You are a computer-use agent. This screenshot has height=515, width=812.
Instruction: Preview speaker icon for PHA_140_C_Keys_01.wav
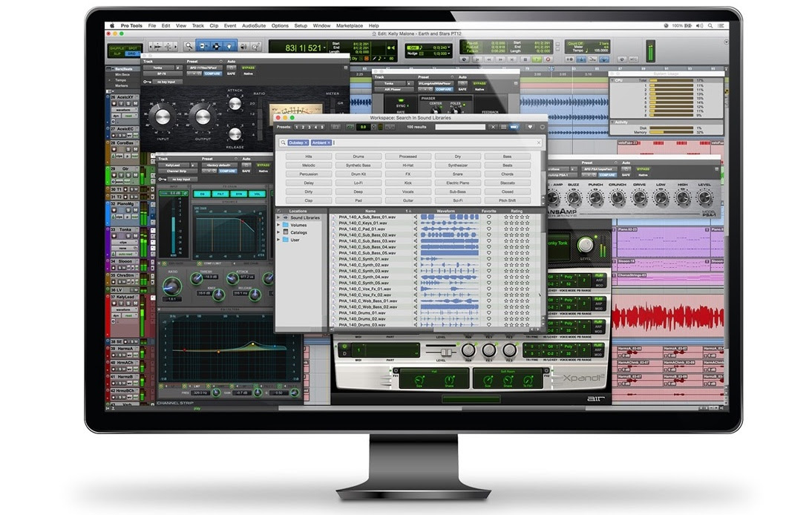(416, 223)
